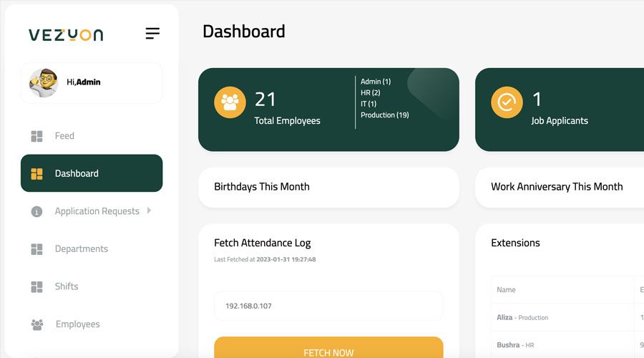Expand the Application Requests submenu arrow
The image size is (644, 358).
(149, 211)
